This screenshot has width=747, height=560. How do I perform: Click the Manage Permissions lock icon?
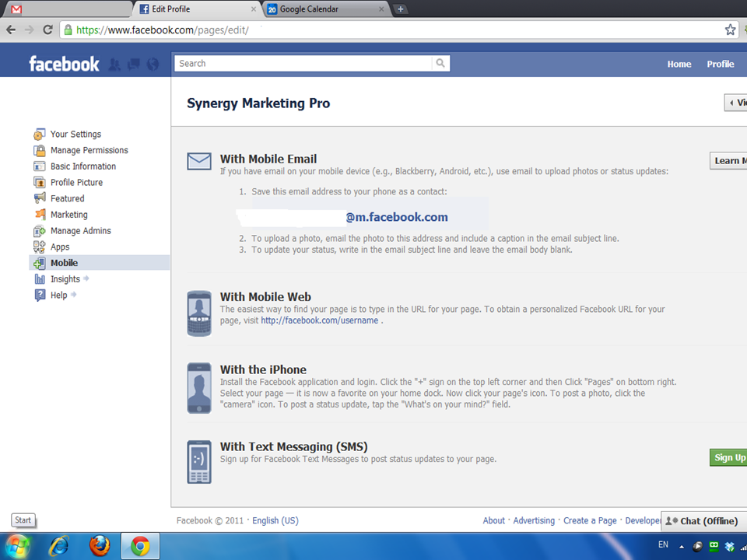coord(40,150)
